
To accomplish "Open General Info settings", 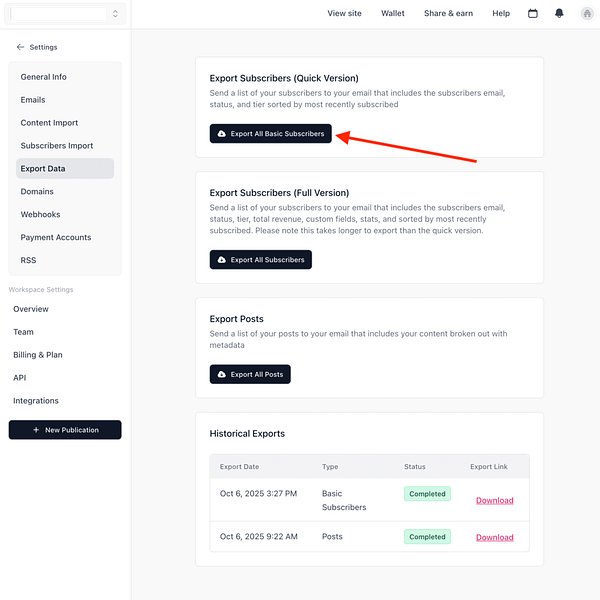I will (44, 77).
